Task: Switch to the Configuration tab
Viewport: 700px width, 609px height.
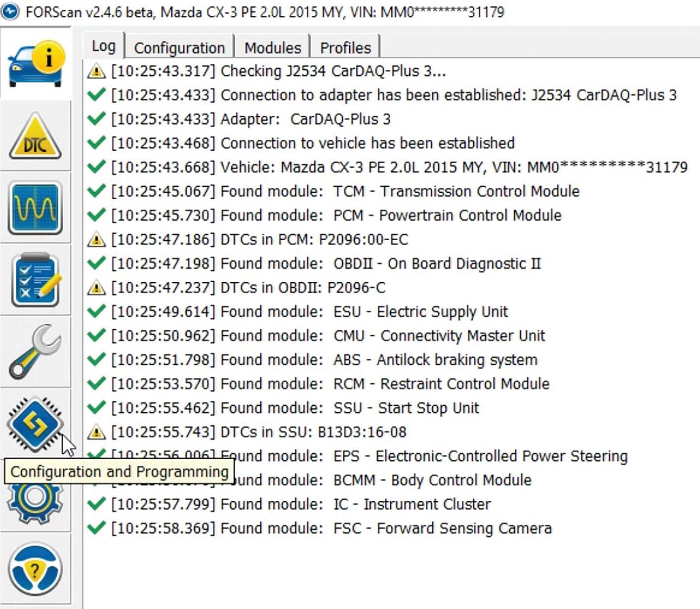Action: click(x=179, y=47)
